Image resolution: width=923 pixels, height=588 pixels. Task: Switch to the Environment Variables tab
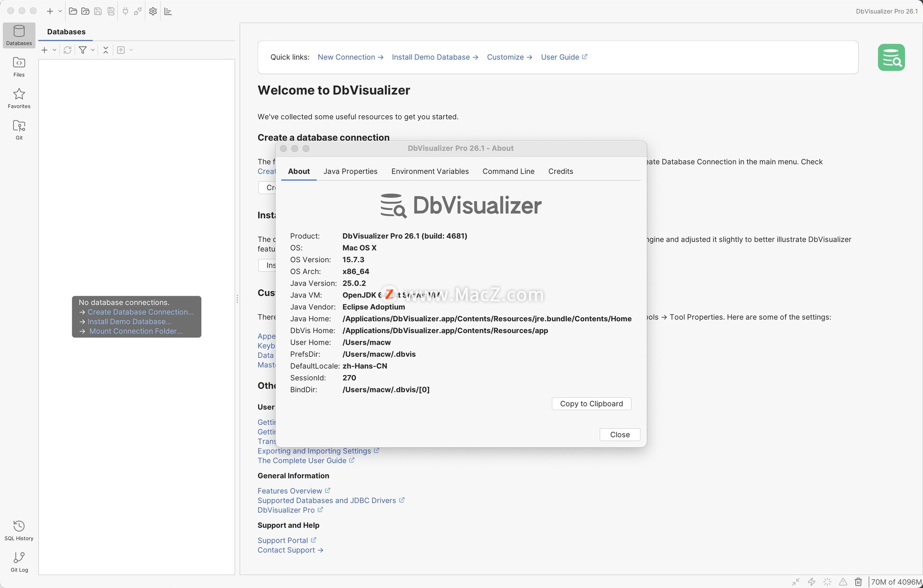[430, 171]
